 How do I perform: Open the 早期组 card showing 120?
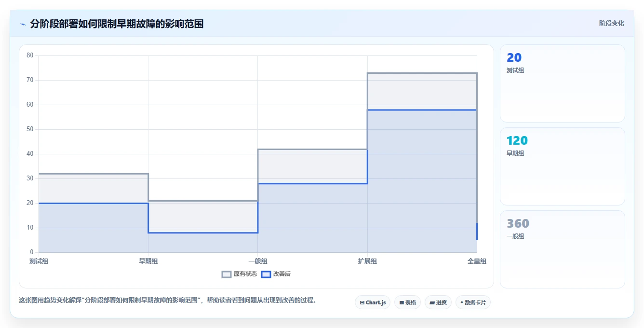point(563,166)
